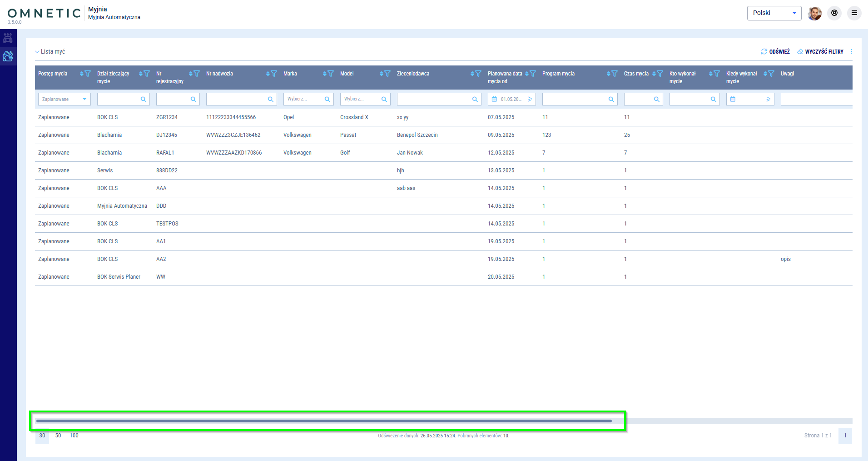This screenshot has height=461, width=868.
Task: Click the user avatar photo
Action: [x=814, y=13]
